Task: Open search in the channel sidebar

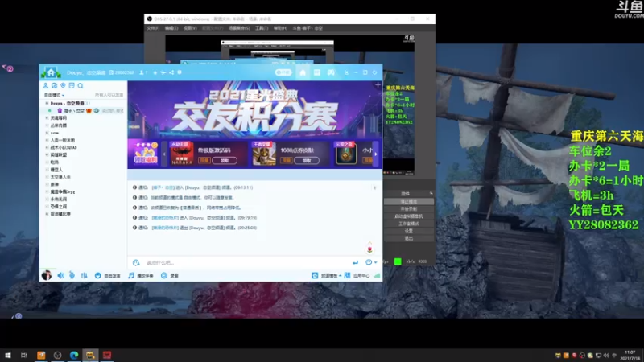Action: (x=80, y=85)
